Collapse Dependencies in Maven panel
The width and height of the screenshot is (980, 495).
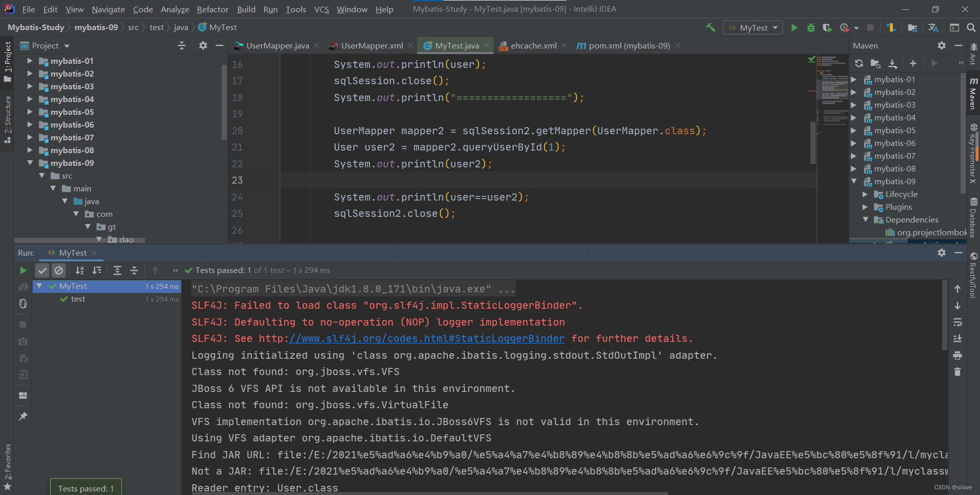pos(865,220)
